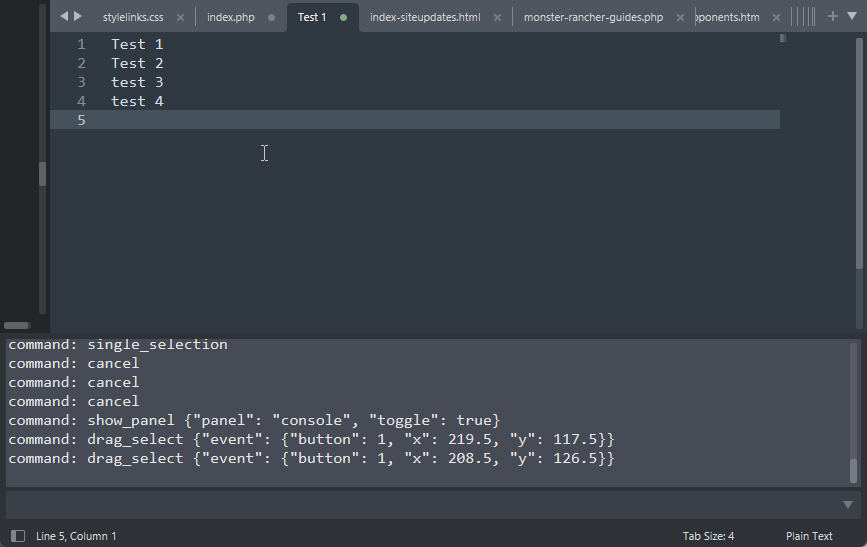867x547 pixels.
Task: Open the monster-rancher-guides.php tab
Action: click(x=592, y=18)
